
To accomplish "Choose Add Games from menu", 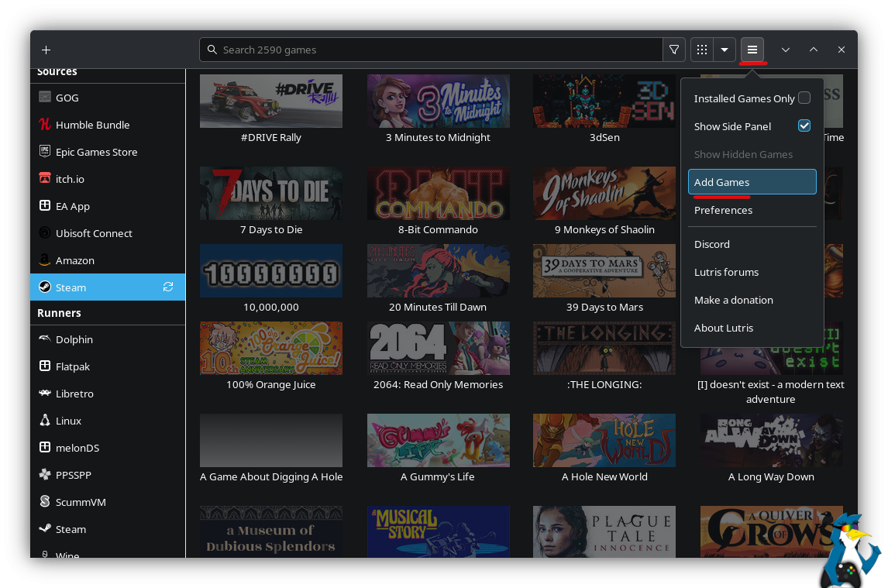I will (752, 182).
